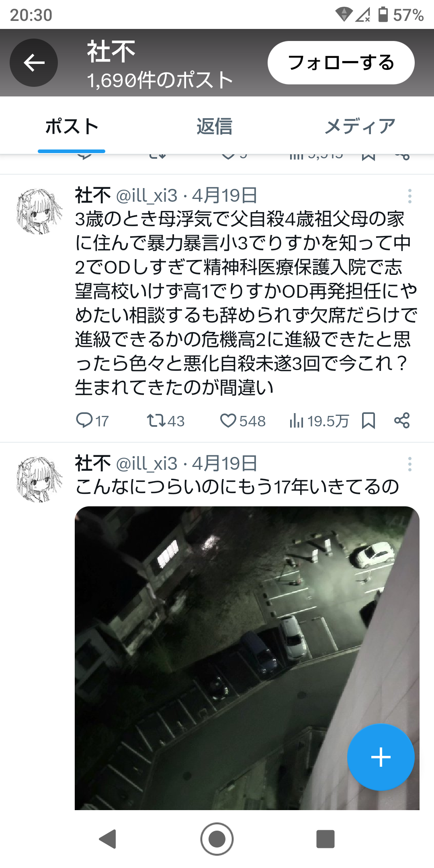Screen dimensions: 434x868
Task: Tap the back arrow button
Action: pyautogui.click(x=34, y=63)
